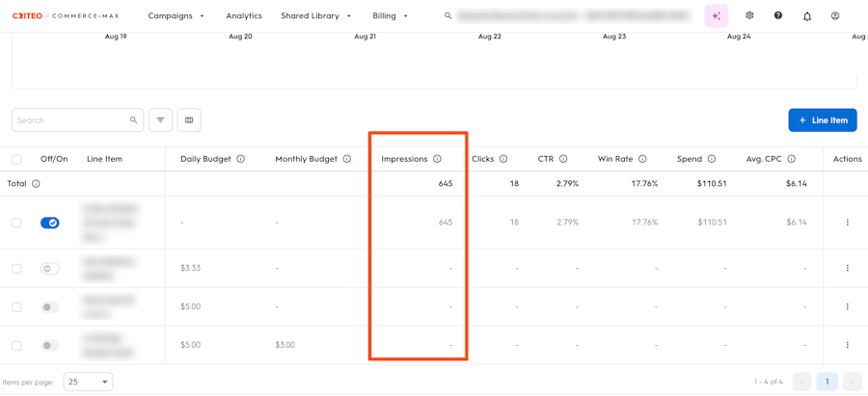This screenshot has width=868, height=396.
Task: Click the previous page arrow
Action: click(802, 382)
